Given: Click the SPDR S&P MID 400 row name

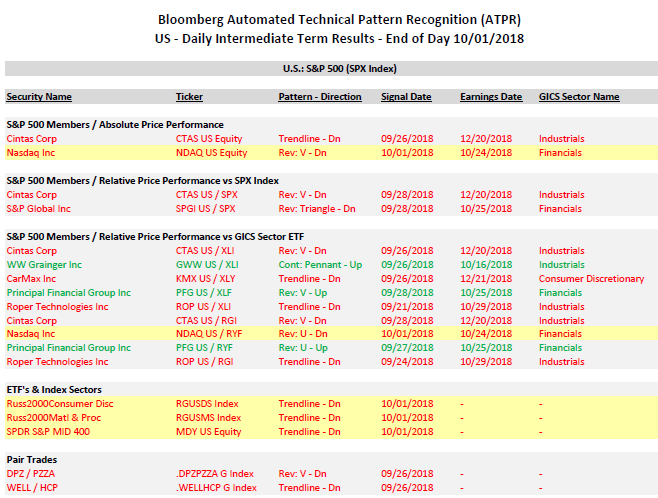Looking at the screenshot, I should [x=48, y=432].
